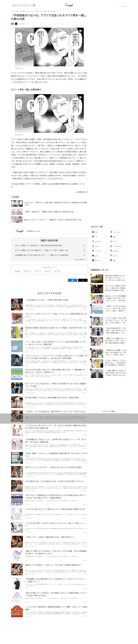Open ranking thumbnail for 「負債があるなら離婚！」

pyautogui.click(x=97, y=353)
